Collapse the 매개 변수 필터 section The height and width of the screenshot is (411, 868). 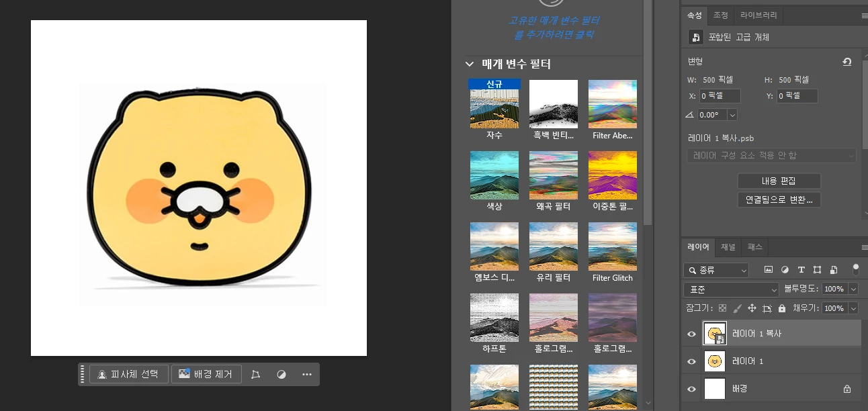(x=470, y=64)
